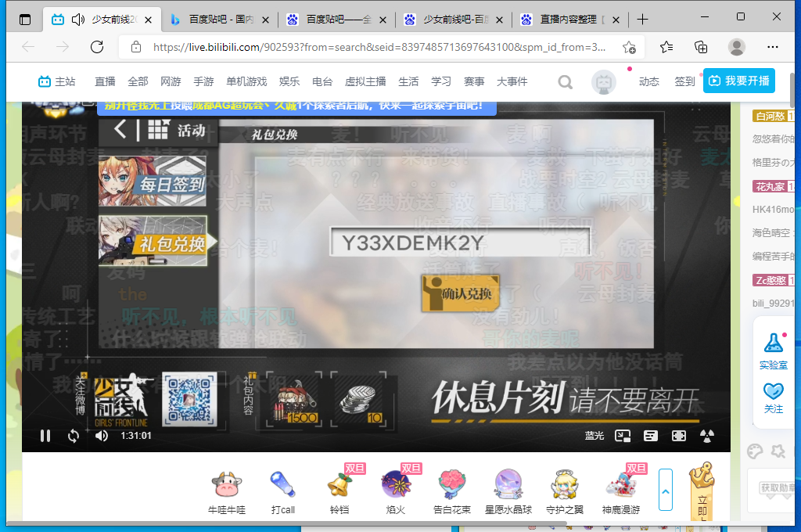Open 动态 feed
801x532 pixels.
(648, 82)
